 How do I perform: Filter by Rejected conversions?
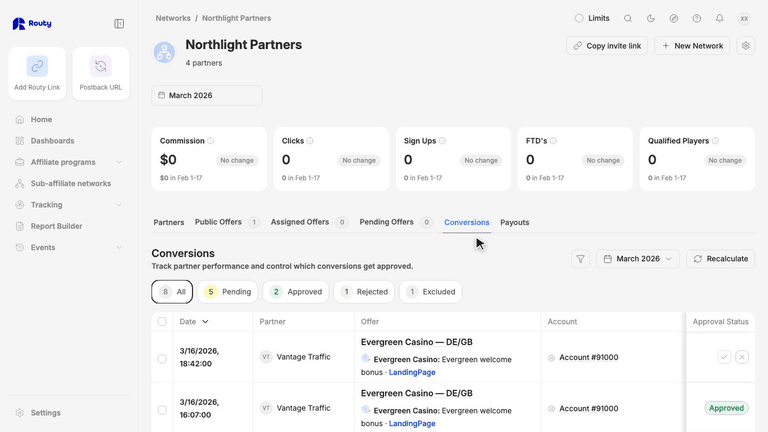[x=364, y=291]
